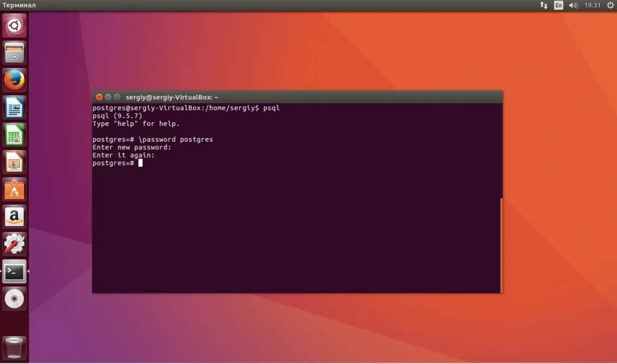617x364 pixels.
Task: Open the sound volume indicator
Action: click(x=573, y=5)
